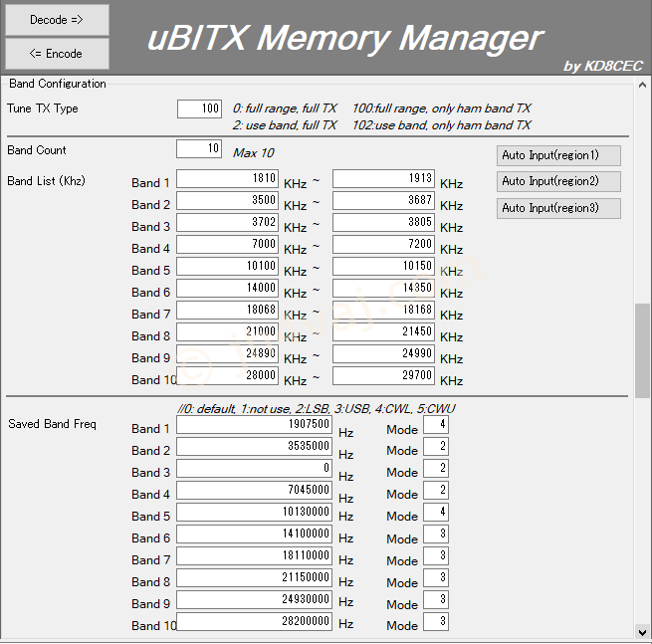Click the 'Saved Band Freq' label
This screenshot has width=652, height=644.
tap(52, 424)
